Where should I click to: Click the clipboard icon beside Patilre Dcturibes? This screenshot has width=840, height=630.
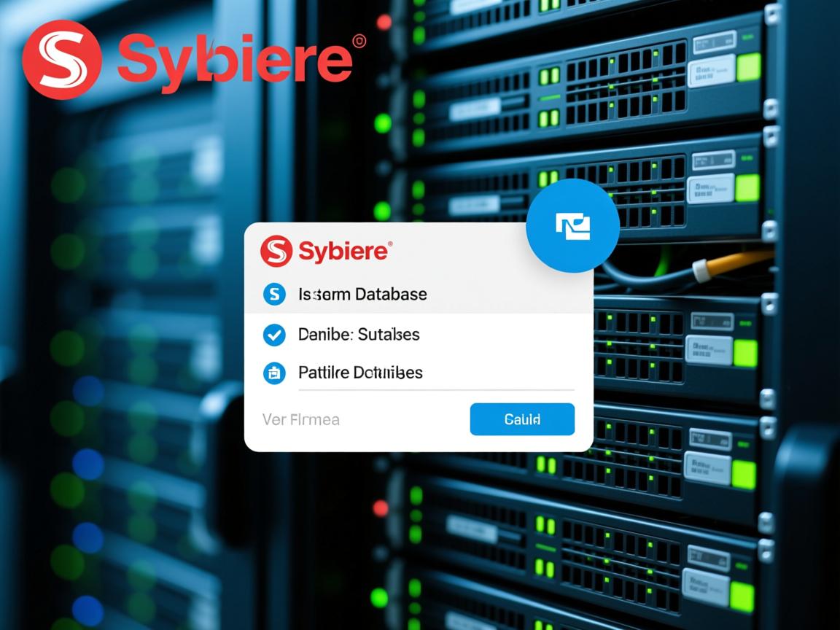click(273, 373)
